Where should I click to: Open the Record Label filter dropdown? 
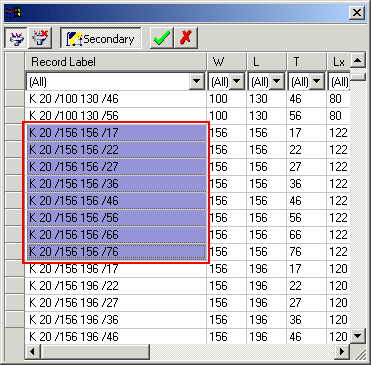pyautogui.click(x=197, y=81)
